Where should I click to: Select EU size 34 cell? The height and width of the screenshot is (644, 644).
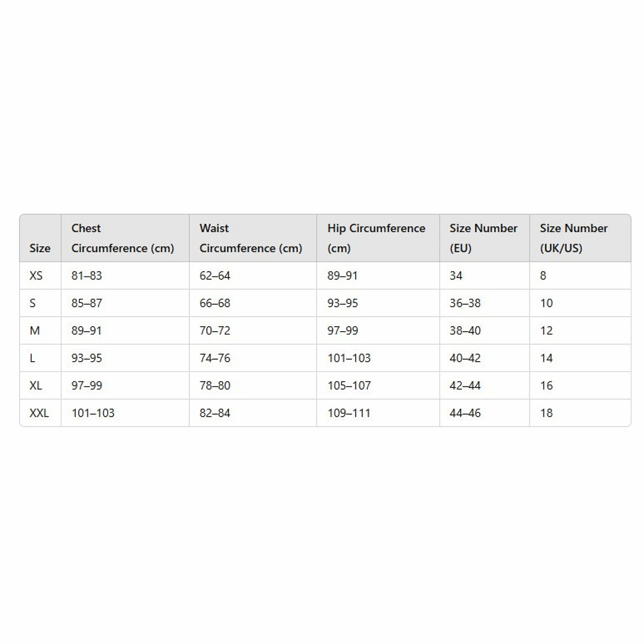[456, 276]
